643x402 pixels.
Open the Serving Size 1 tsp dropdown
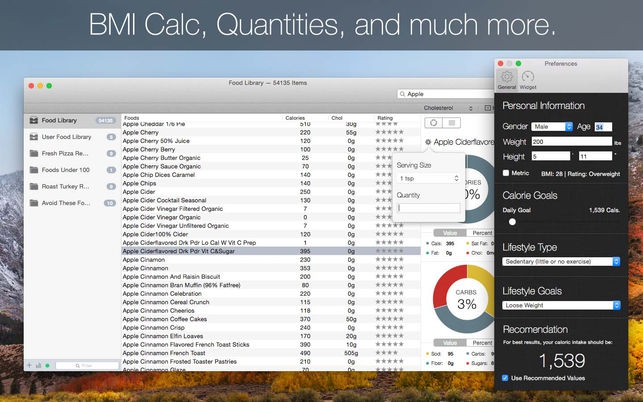[x=429, y=178]
